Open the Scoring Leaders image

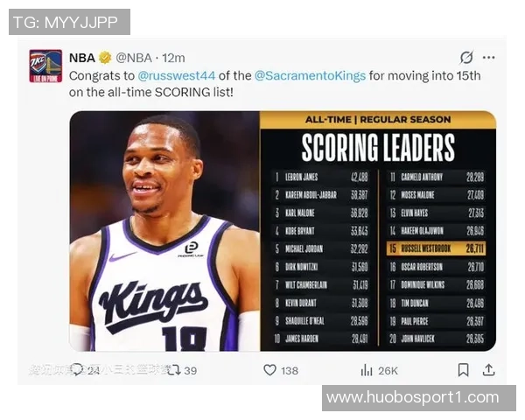[283, 231]
